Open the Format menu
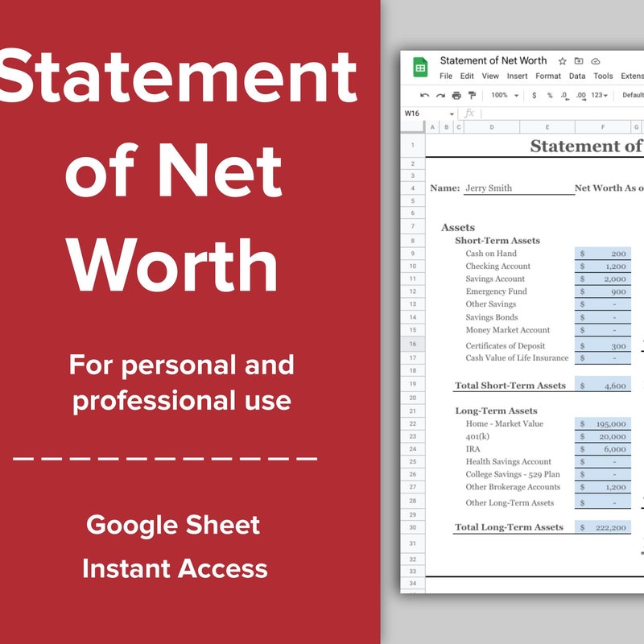Screen dimensions: 644x644 [548, 76]
